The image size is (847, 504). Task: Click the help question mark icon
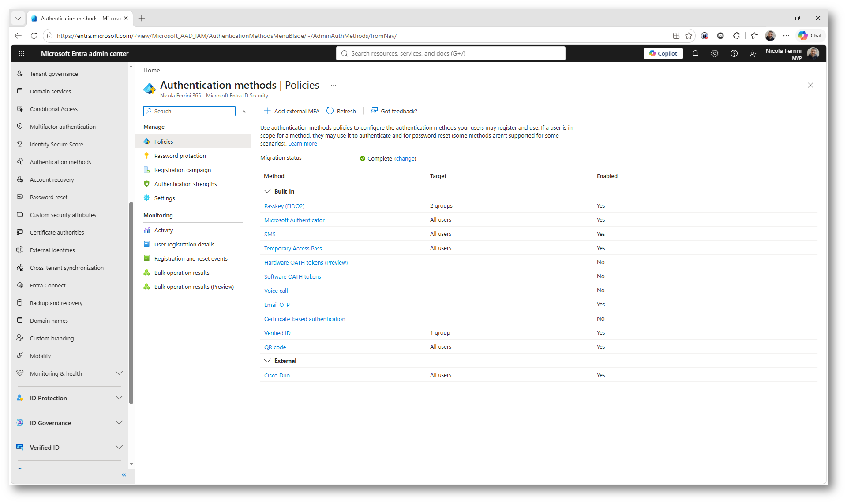[x=734, y=53]
